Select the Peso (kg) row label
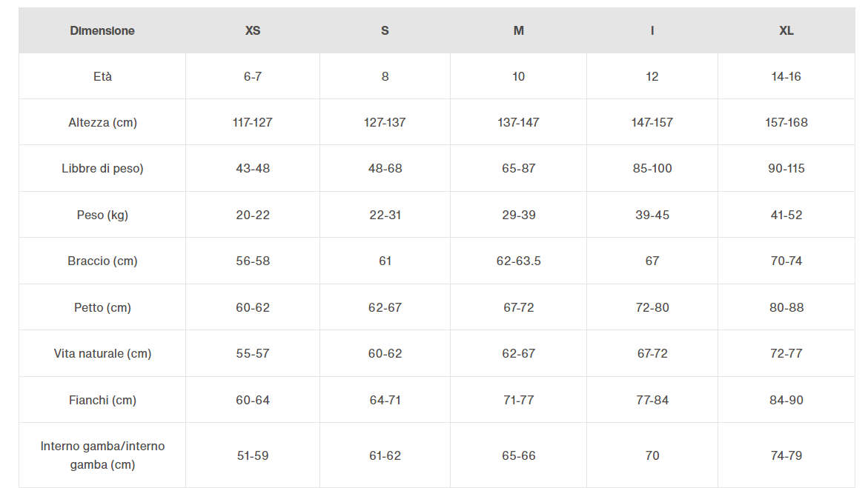868x488 pixels. point(102,215)
